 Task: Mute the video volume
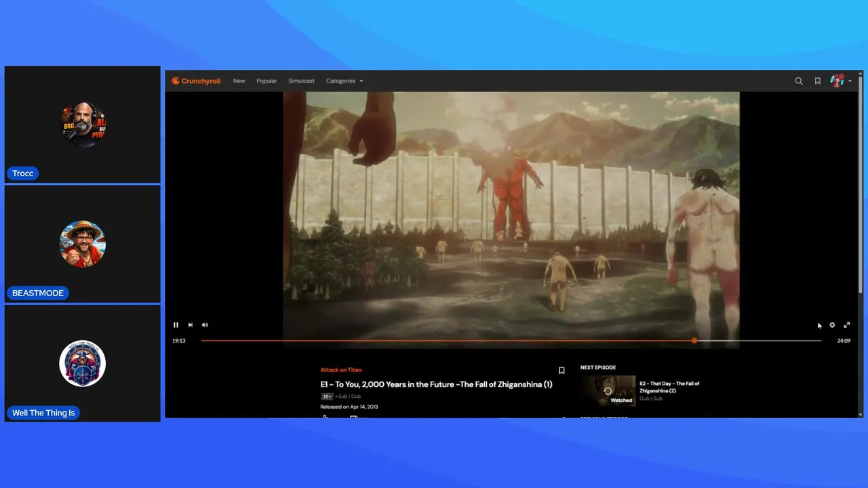pyautogui.click(x=205, y=325)
